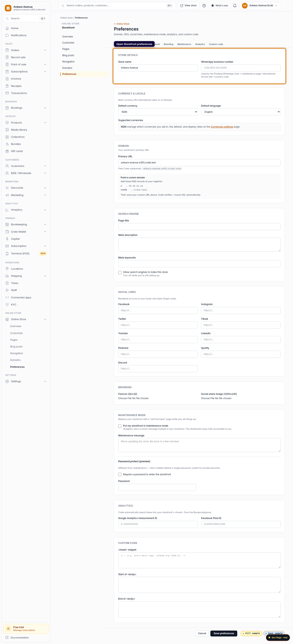Click the Instagram URL field
The height and width of the screenshot is (644, 293).
[241, 311]
